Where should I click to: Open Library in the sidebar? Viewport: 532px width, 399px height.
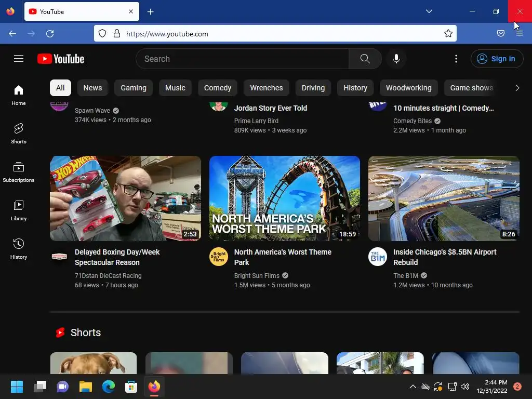(19, 210)
